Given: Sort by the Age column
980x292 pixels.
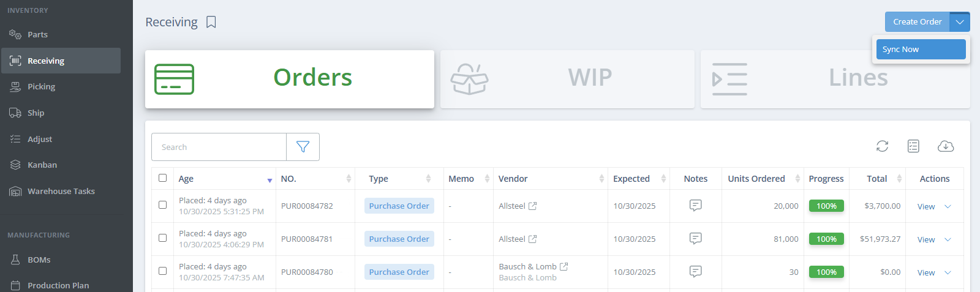Looking at the screenshot, I should (224, 179).
